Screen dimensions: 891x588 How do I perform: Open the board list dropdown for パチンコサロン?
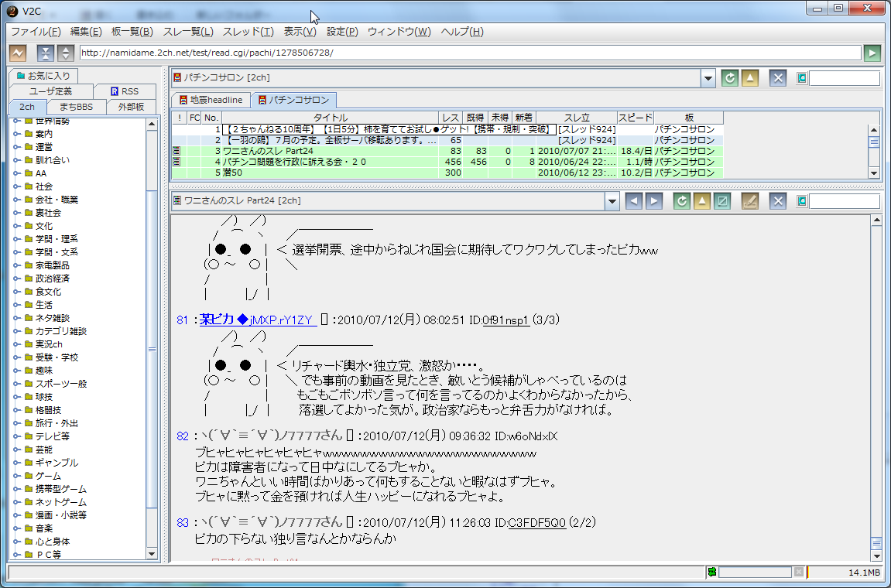point(708,78)
